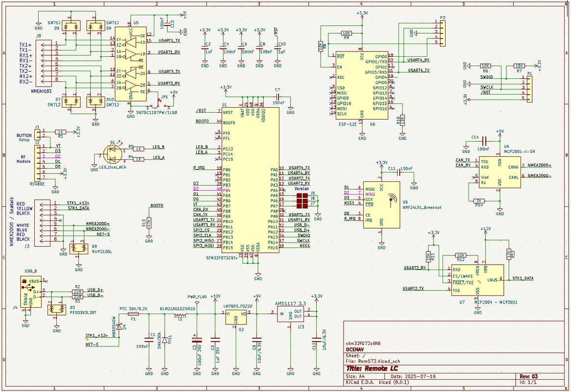Click the NRF24L01_Breakout label

(422, 207)
